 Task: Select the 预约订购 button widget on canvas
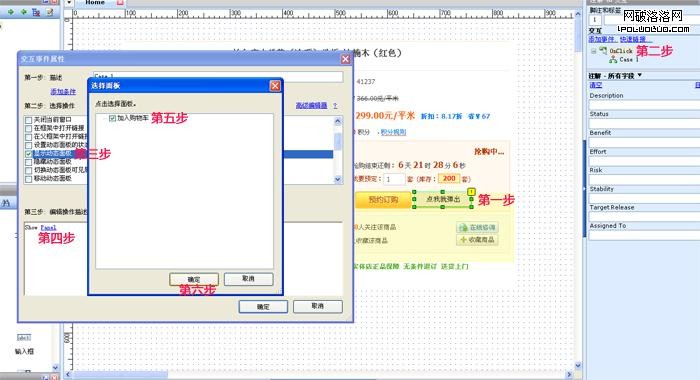[x=383, y=200]
